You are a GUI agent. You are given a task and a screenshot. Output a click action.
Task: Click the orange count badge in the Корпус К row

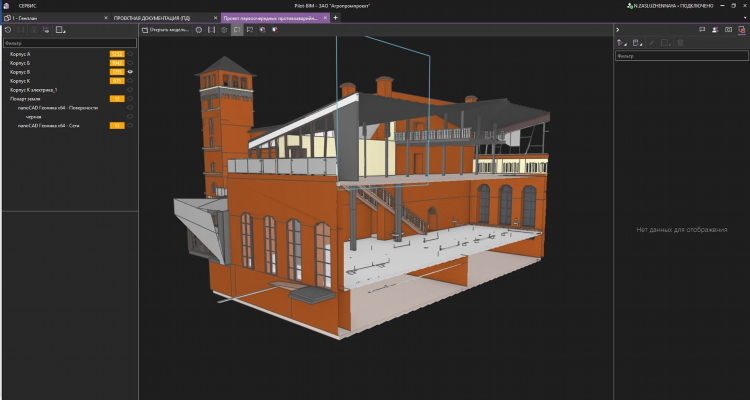(117, 81)
